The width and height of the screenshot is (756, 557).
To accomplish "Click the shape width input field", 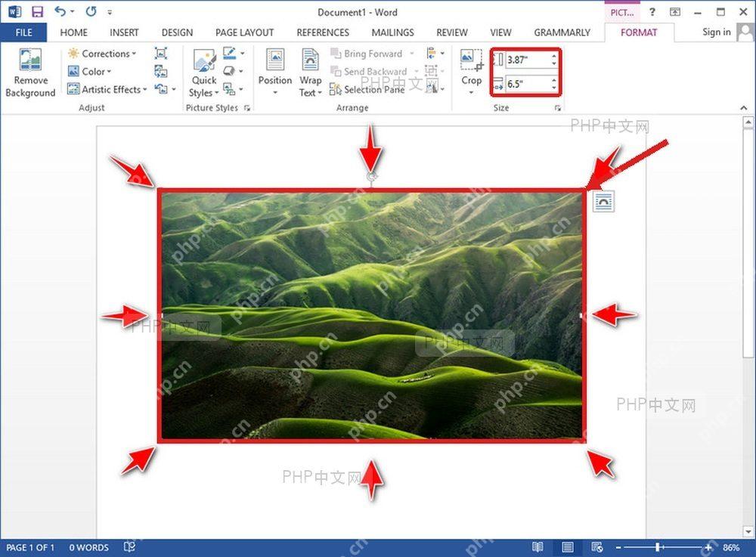I will tap(528, 84).
